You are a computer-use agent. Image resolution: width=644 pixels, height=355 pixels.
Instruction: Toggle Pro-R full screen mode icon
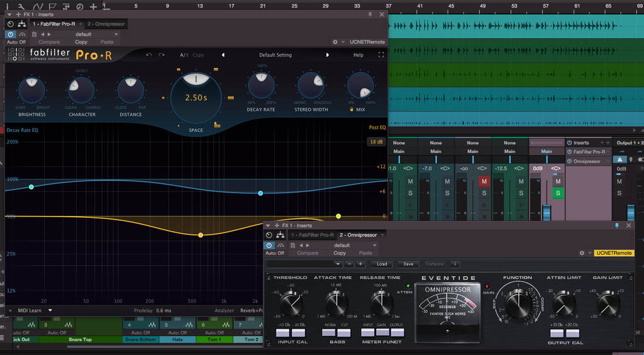click(x=380, y=55)
